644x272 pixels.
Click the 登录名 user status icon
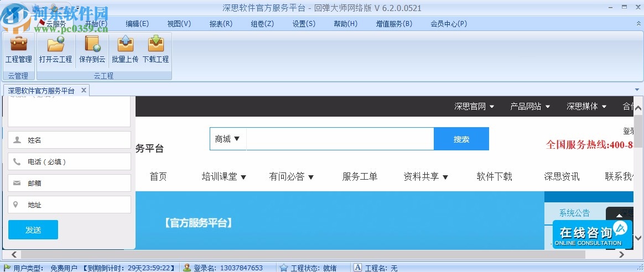tap(187, 268)
